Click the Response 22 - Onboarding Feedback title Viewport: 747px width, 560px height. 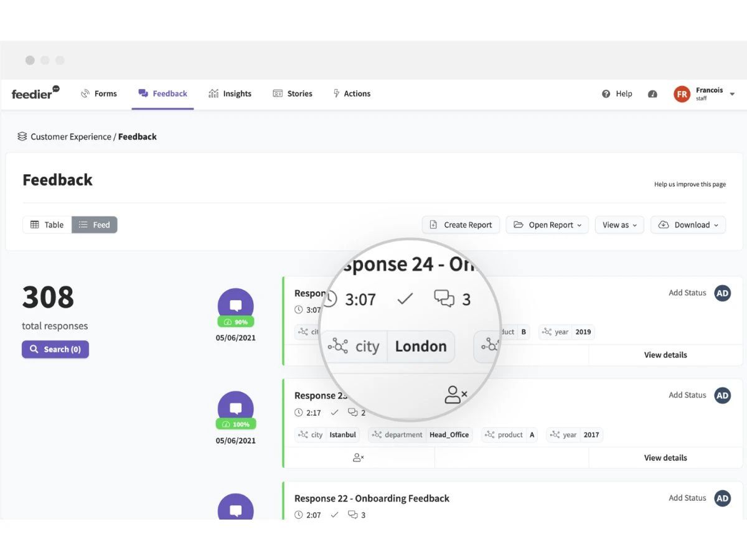[372, 498]
